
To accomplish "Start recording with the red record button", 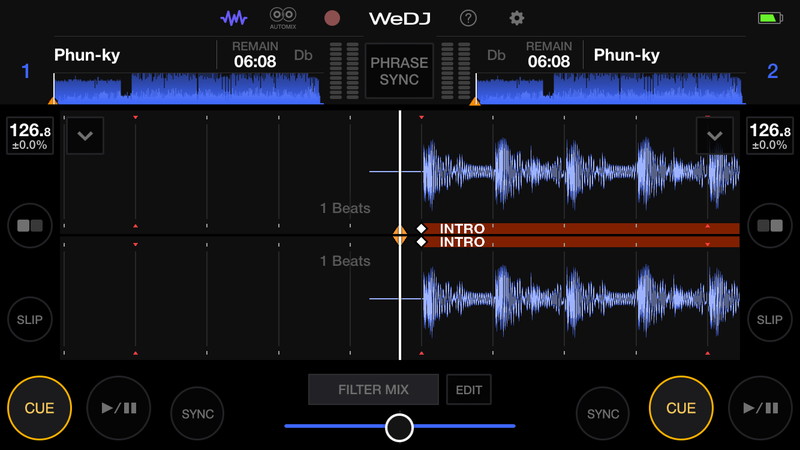I will pyautogui.click(x=332, y=18).
